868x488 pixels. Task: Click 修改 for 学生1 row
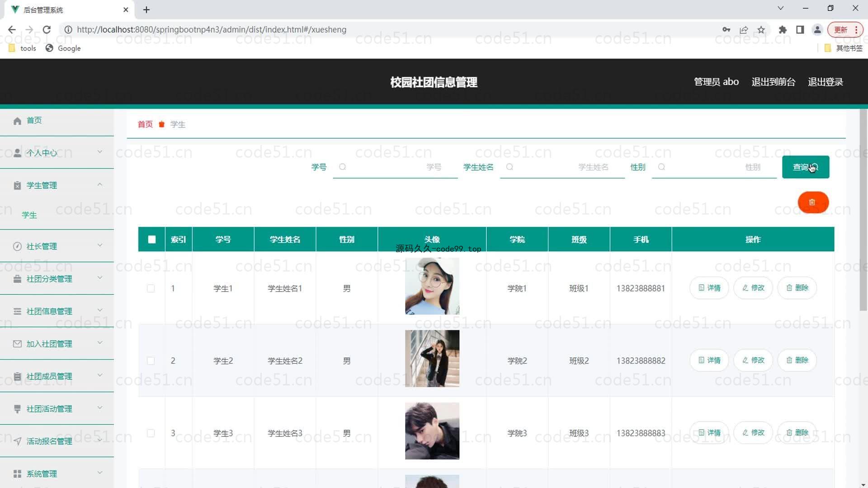(x=753, y=288)
